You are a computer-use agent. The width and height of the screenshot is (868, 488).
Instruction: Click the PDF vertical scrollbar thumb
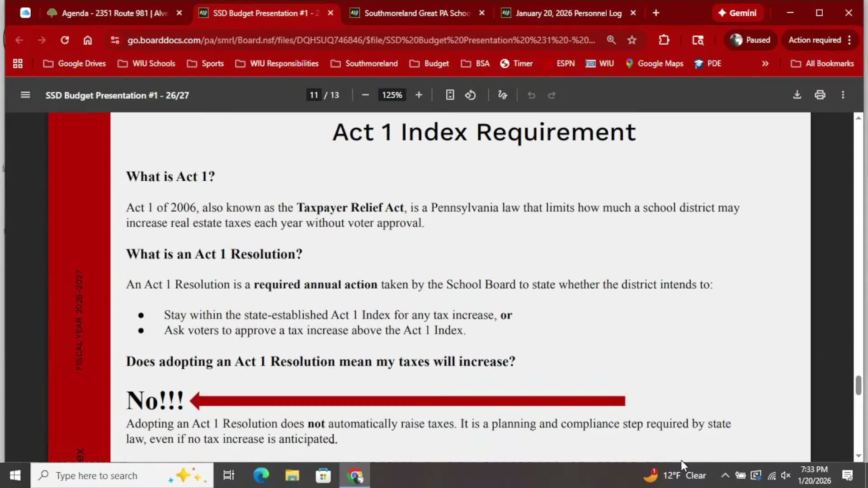tap(858, 385)
